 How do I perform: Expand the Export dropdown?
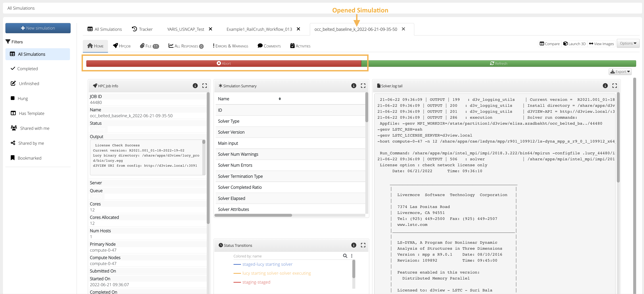click(620, 72)
